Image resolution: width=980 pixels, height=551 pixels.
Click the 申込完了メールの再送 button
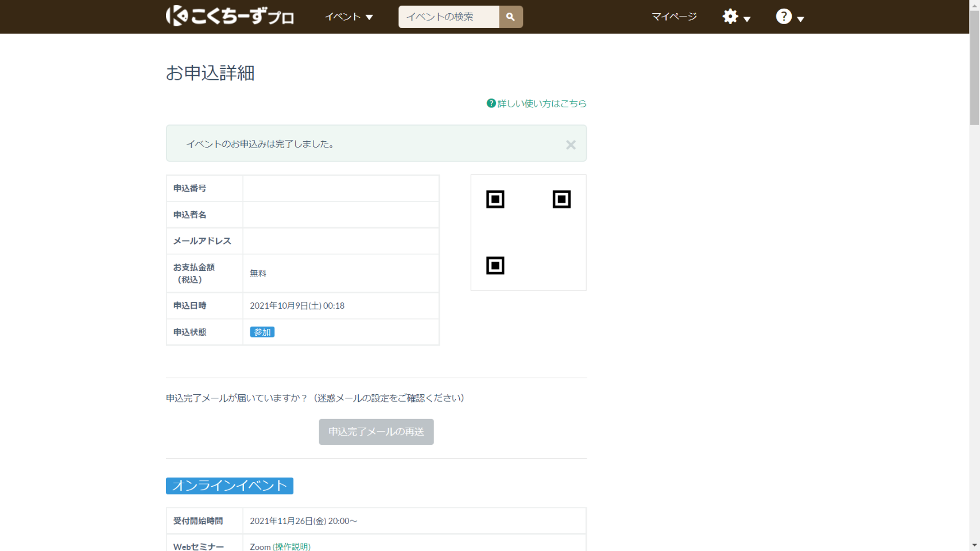click(376, 432)
